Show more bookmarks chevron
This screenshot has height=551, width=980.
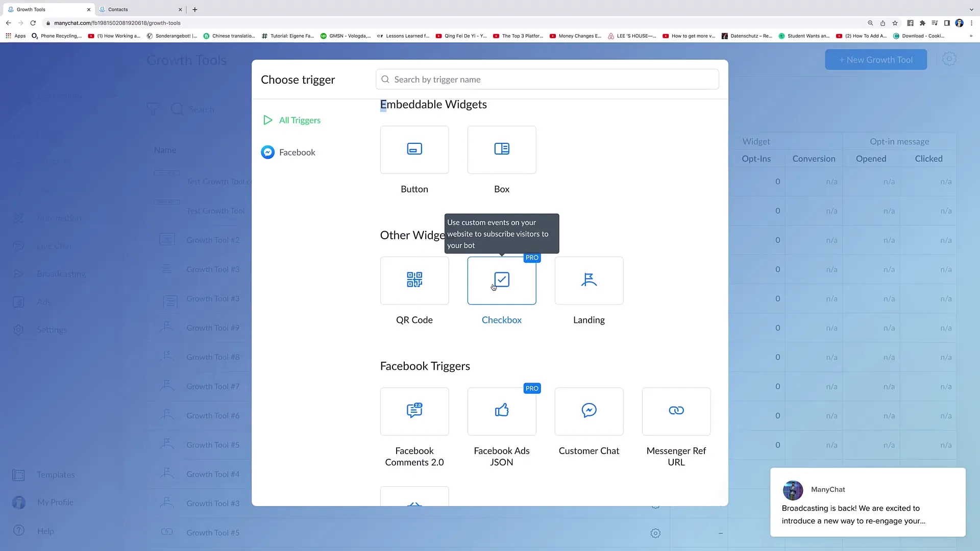click(x=971, y=36)
